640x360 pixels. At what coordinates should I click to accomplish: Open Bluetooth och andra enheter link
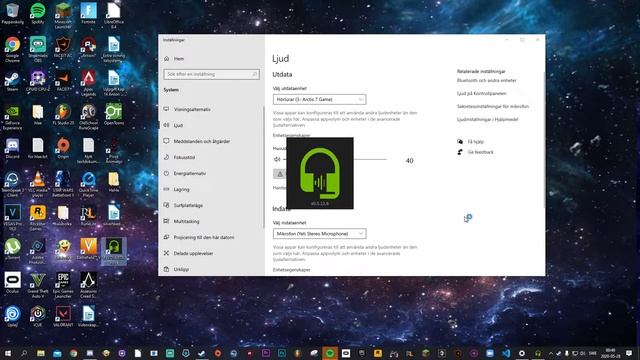(x=487, y=80)
